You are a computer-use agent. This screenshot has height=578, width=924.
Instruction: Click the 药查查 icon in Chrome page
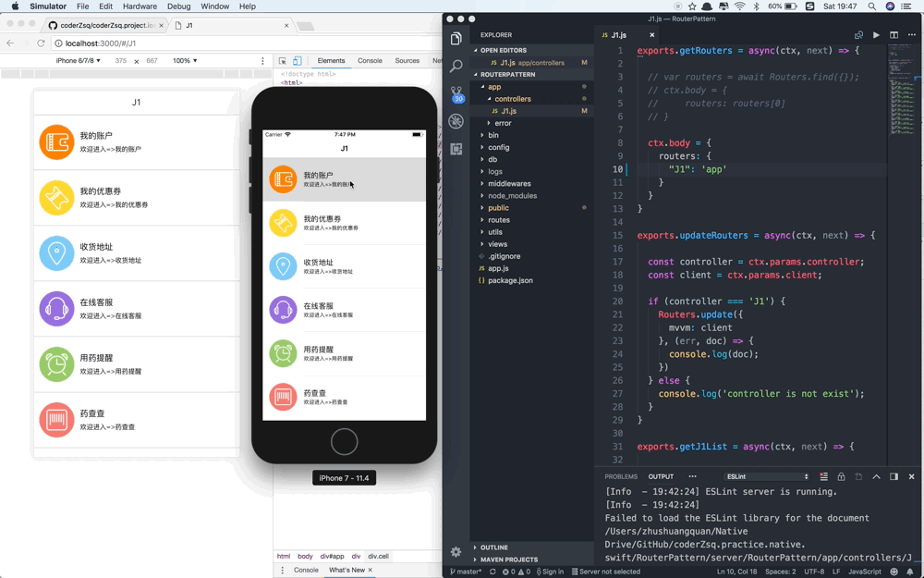(56, 419)
